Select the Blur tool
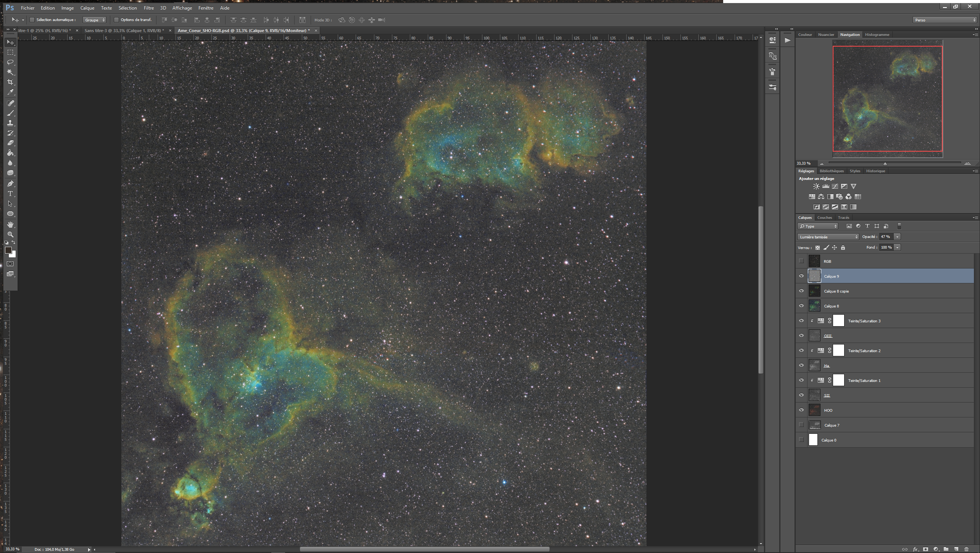Image resolution: width=980 pixels, height=553 pixels. point(10,163)
